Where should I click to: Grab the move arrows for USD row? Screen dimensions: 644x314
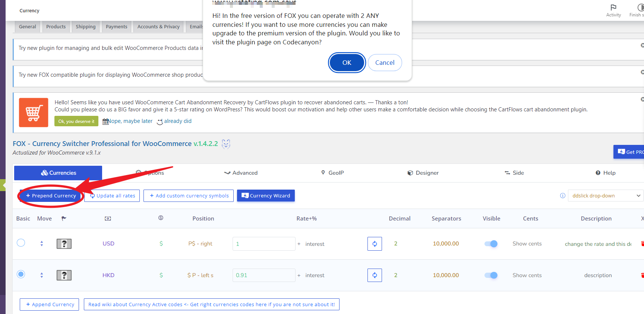[x=42, y=244]
